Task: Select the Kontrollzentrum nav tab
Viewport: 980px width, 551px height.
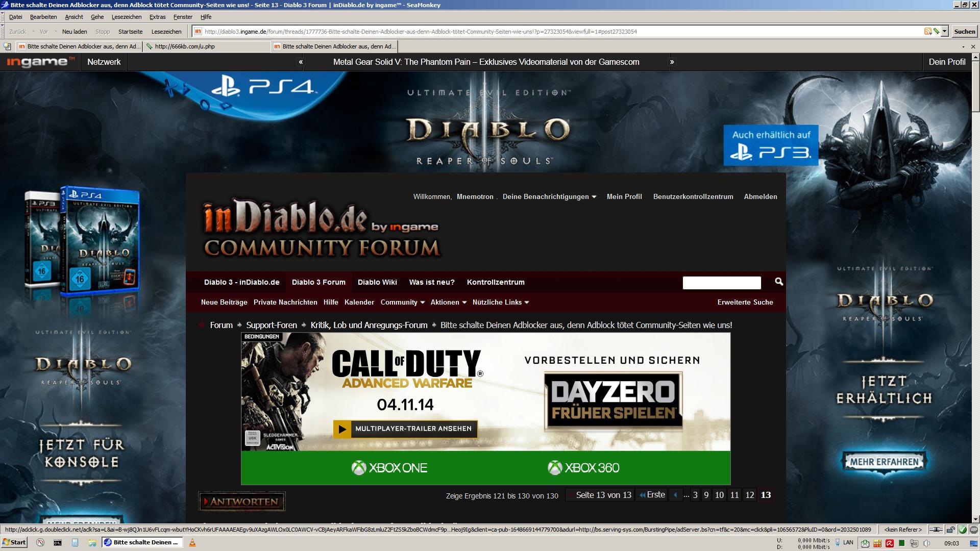Action: pyautogui.click(x=496, y=282)
